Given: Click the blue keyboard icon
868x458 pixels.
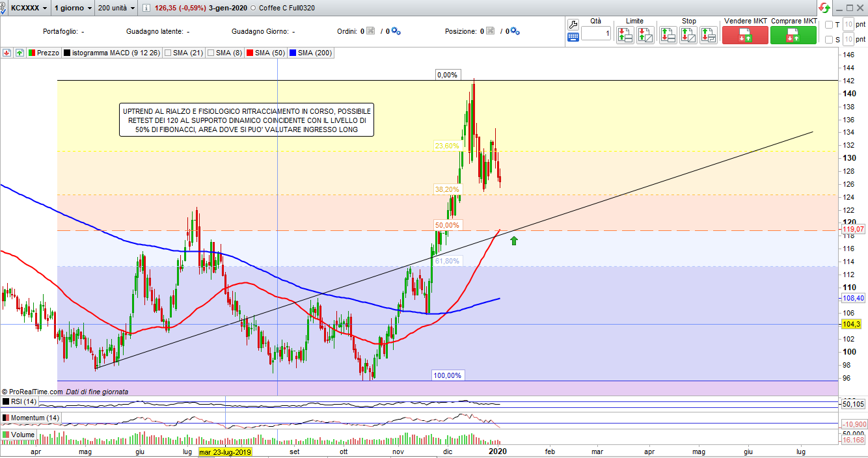Looking at the screenshot, I should coord(573,37).
